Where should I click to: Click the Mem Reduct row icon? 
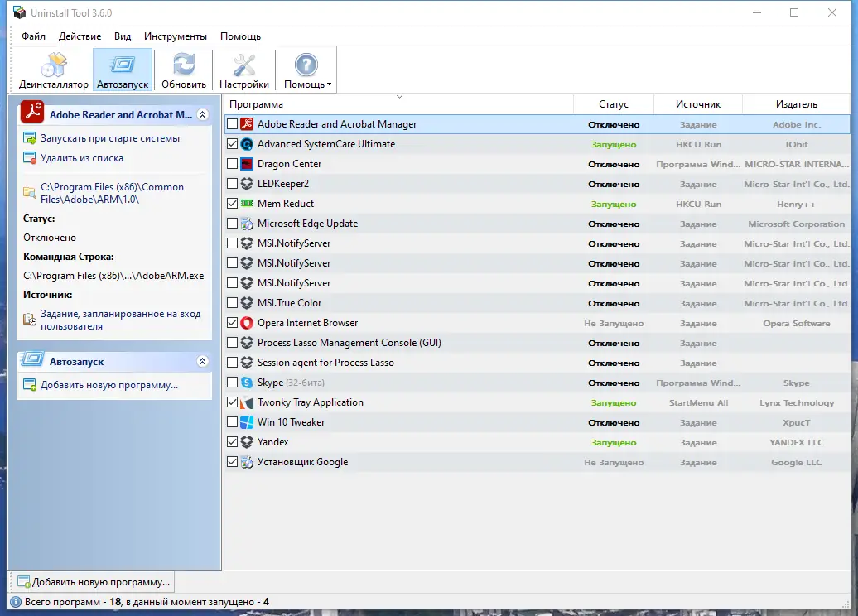(x=247, y=204)
